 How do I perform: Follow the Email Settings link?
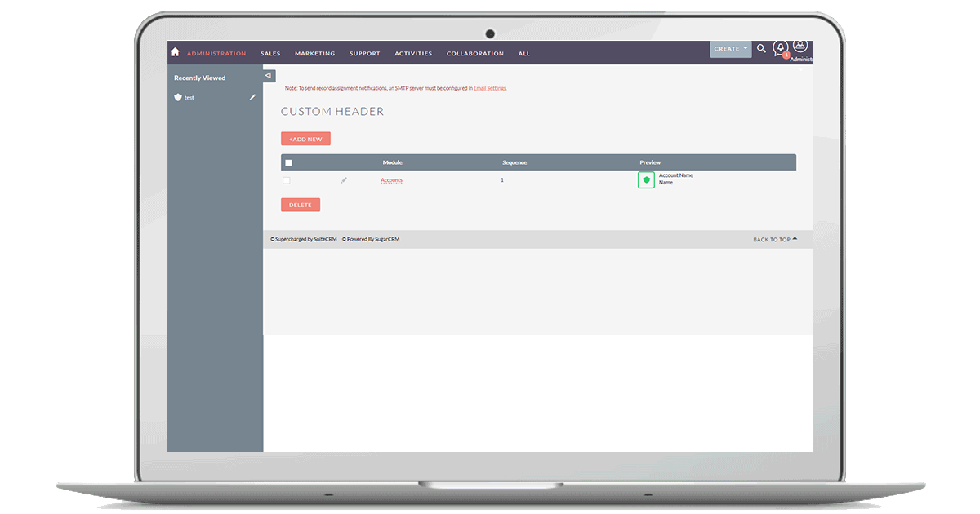pos(490,88)
